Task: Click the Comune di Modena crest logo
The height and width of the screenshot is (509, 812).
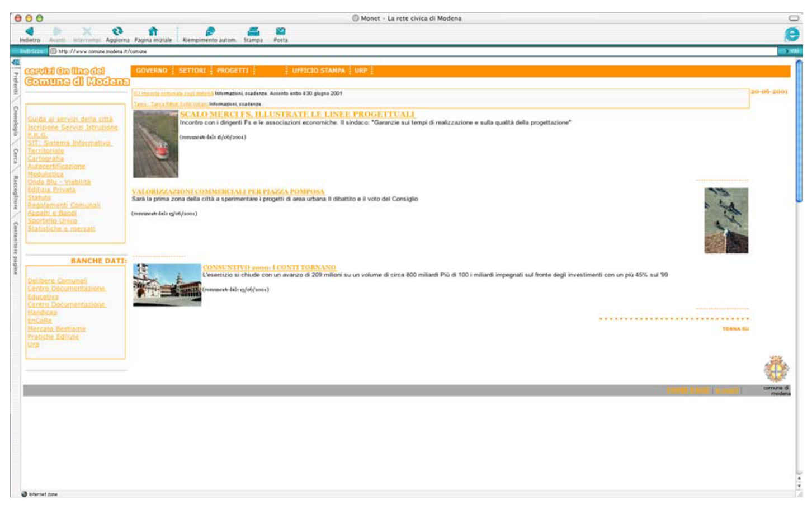Action: (776, 369)
